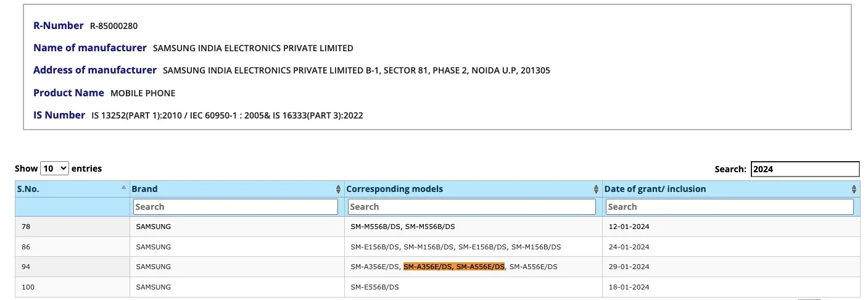Sort by S.No. column arrow
This screenshot has width=868, height=300.
[123, 187]
